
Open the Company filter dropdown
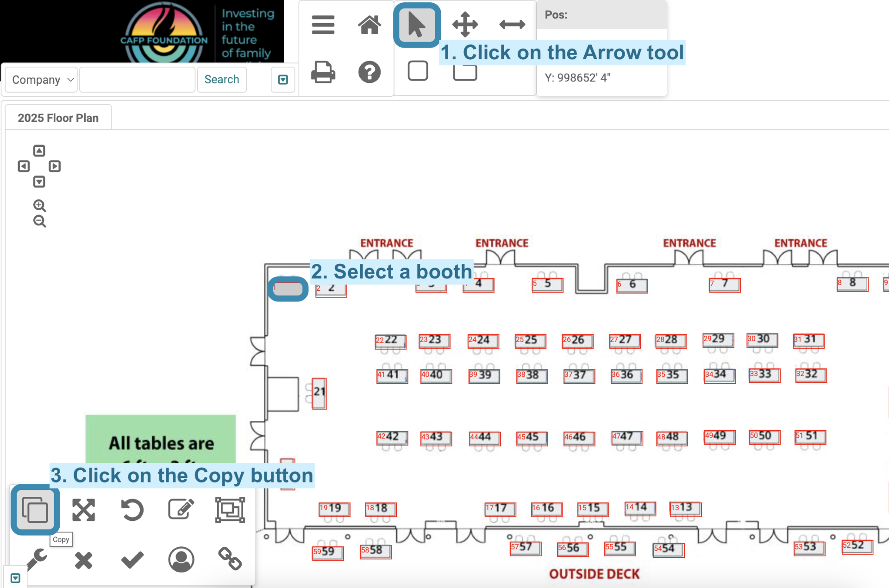point(41,79)
